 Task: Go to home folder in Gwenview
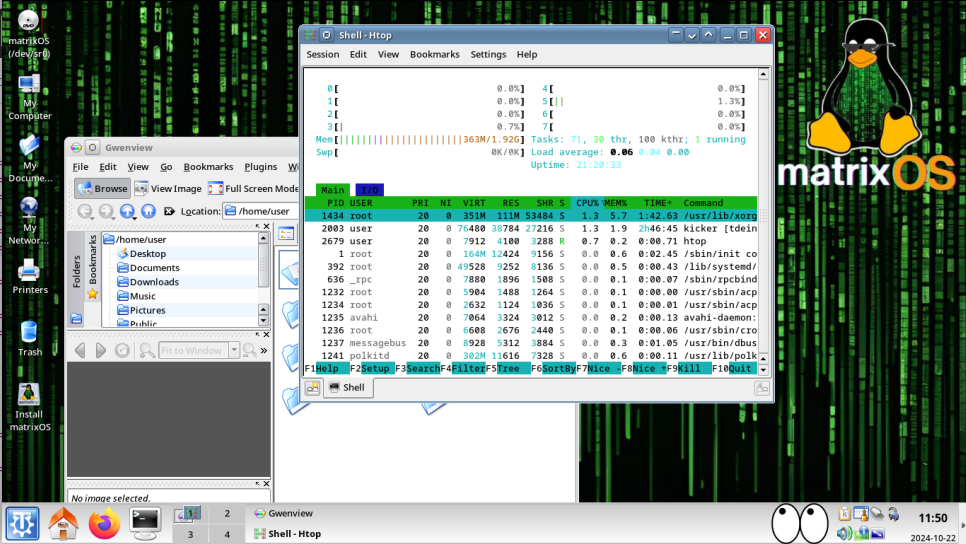pos(148,211)
